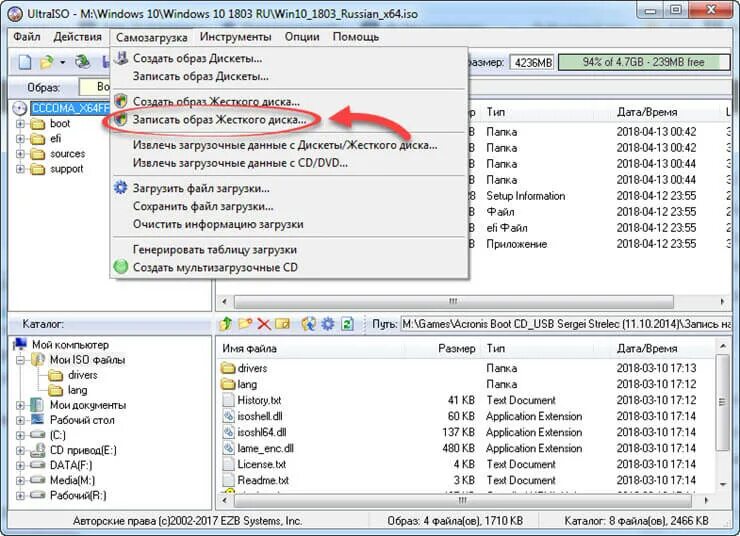Image resolution: width=740 pixels, height=536 pixels.
Task: Click the 4236MB size field
Action: tap(532, 62)
